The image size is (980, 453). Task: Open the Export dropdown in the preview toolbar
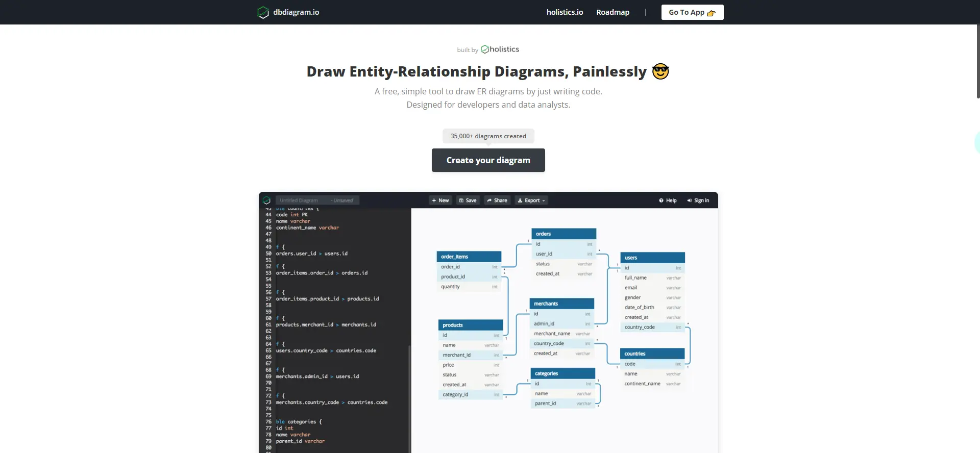pos(531,200)
